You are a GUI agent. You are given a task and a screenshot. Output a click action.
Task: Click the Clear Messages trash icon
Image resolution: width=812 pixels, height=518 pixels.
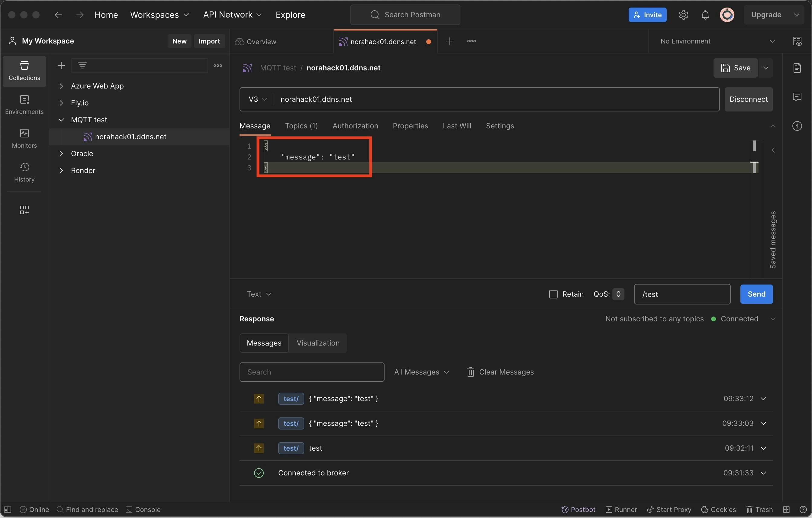coord(470,372)
